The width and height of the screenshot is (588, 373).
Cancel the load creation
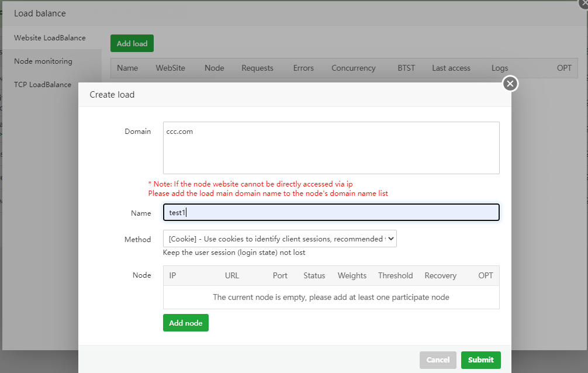coord(438,360)
